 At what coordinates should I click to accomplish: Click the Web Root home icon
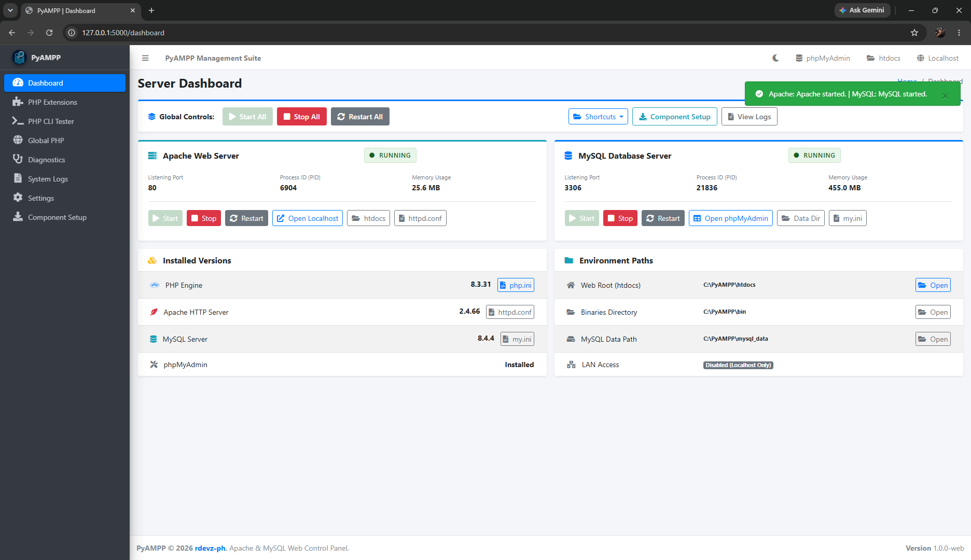571,285
